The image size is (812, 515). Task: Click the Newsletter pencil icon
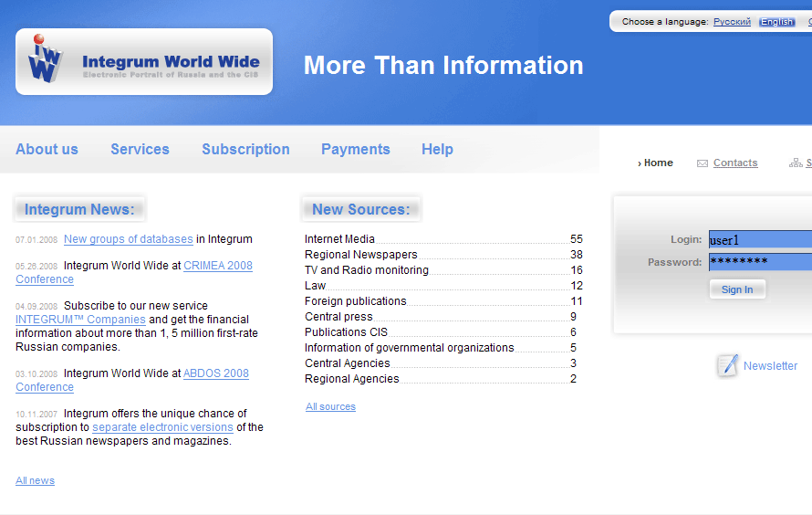[x=727, y=365]
